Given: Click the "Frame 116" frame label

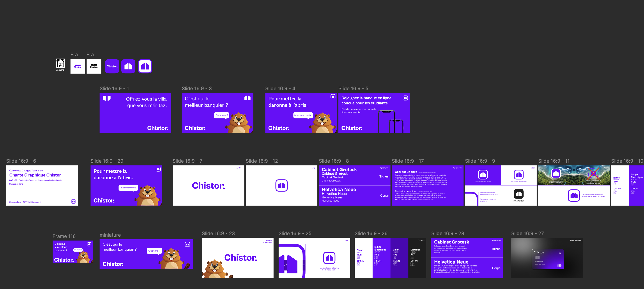Looking at the screenshot, I should point(64,236).
